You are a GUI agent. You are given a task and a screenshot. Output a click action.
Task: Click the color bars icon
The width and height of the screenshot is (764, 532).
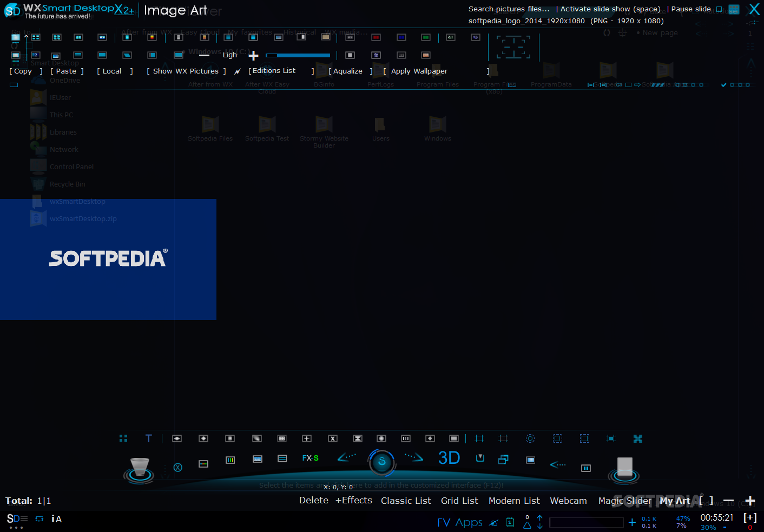(230, 460)
